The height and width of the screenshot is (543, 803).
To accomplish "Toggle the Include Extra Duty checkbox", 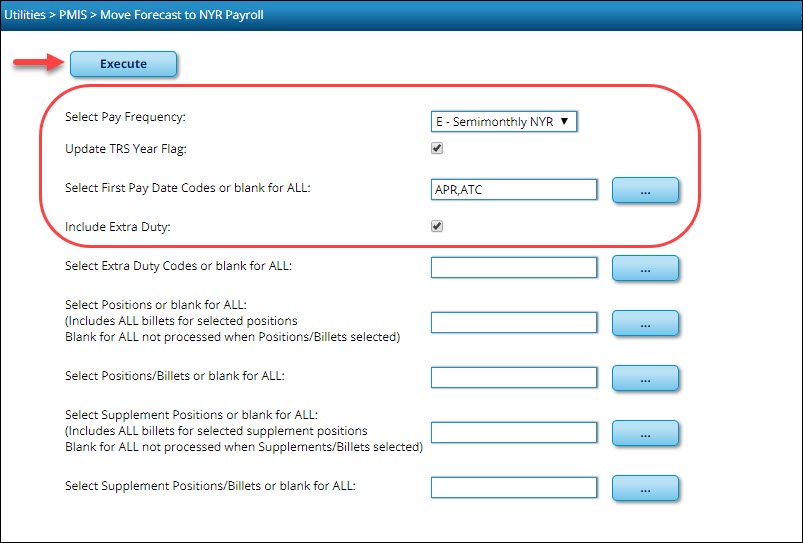I will click(436, 227).
